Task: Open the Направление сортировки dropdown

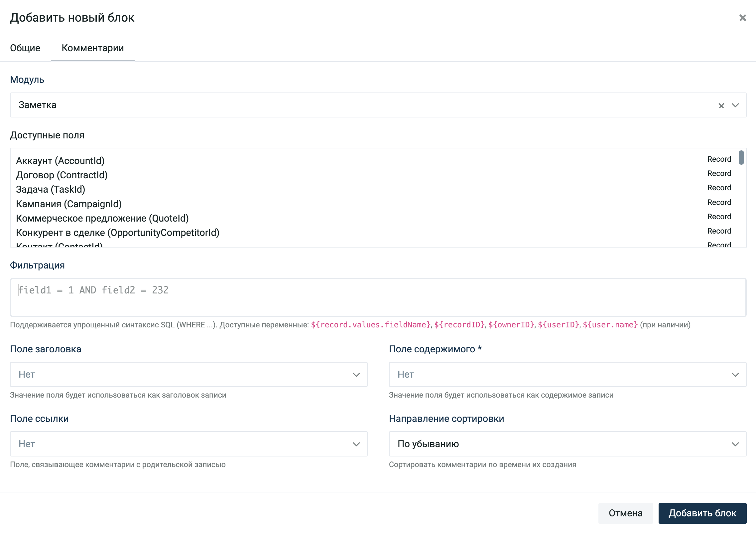Action: coord(567,444)
